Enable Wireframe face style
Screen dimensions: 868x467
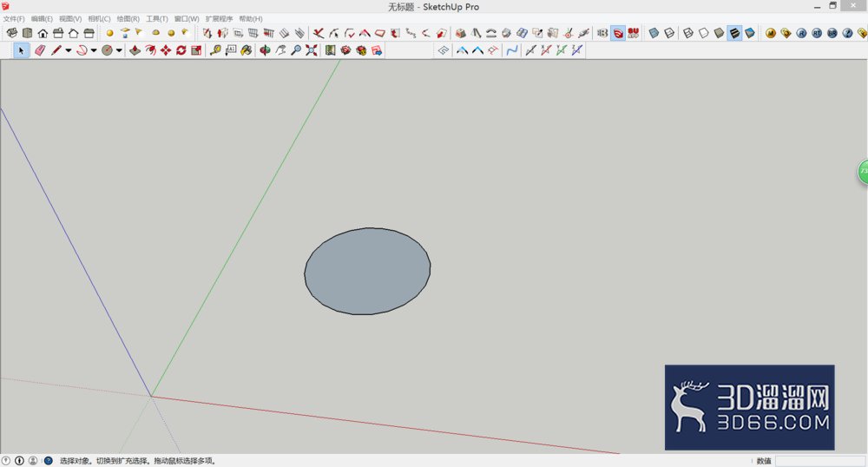[x=688, y=33]
